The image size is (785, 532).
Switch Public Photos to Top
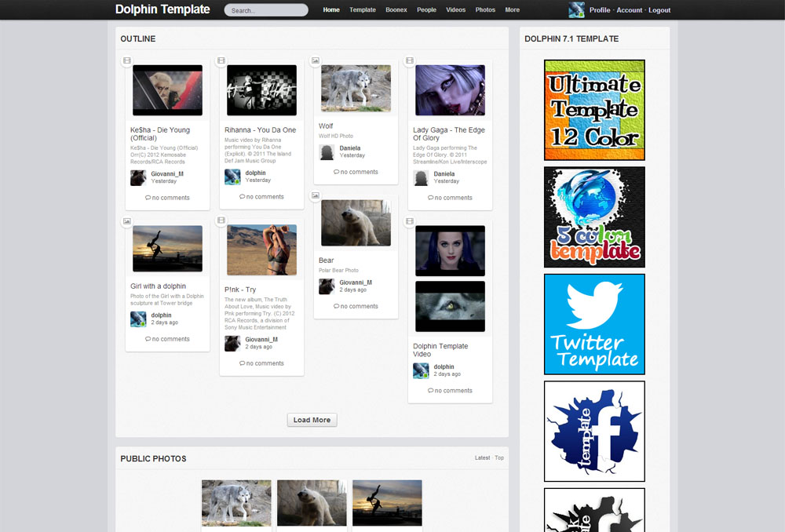click(499, 458)
